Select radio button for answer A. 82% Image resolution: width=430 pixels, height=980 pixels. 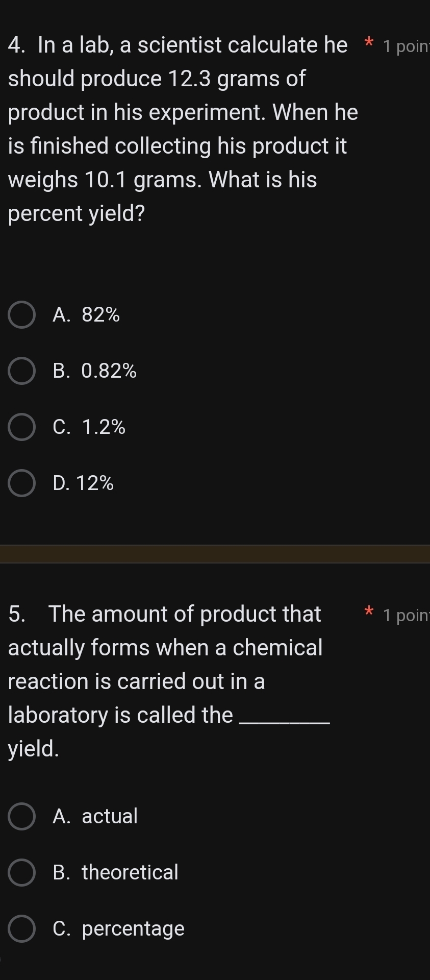point(21,315)
